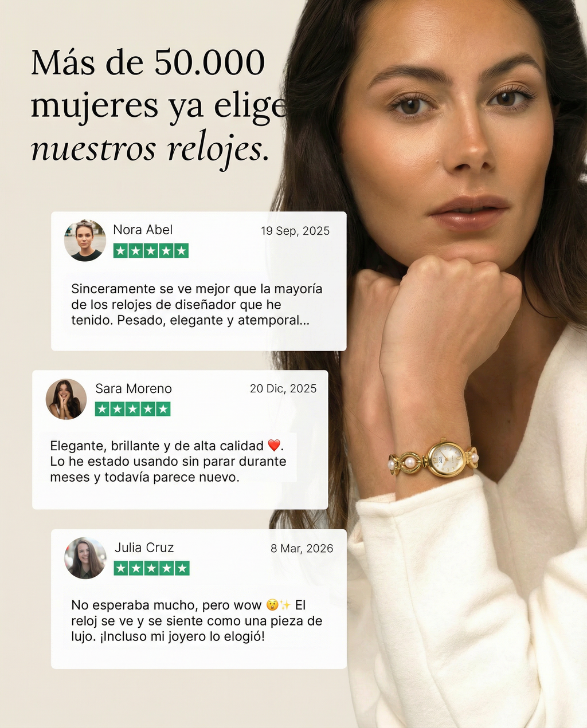Open the Nora Abel reviewer name

(143, 230)
